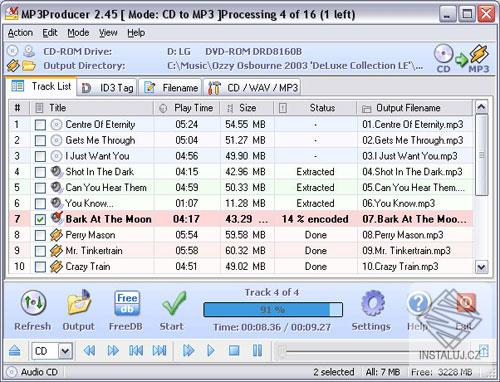Click the Refresh disc icon
Image resolution: width=500 pixels, height=382 pixels.
point(33,303)
